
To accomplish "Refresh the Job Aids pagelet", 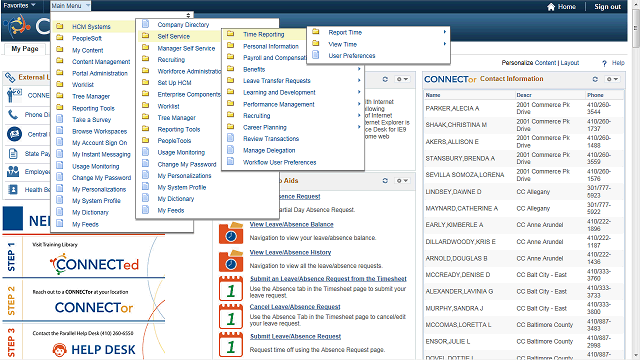I will tap(385, 180).
